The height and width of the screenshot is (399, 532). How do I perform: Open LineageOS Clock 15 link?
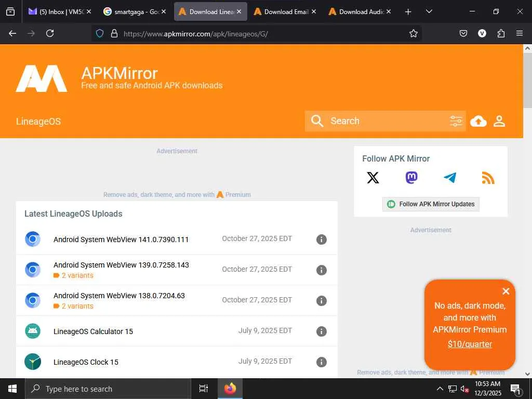[x=86, y=362]
